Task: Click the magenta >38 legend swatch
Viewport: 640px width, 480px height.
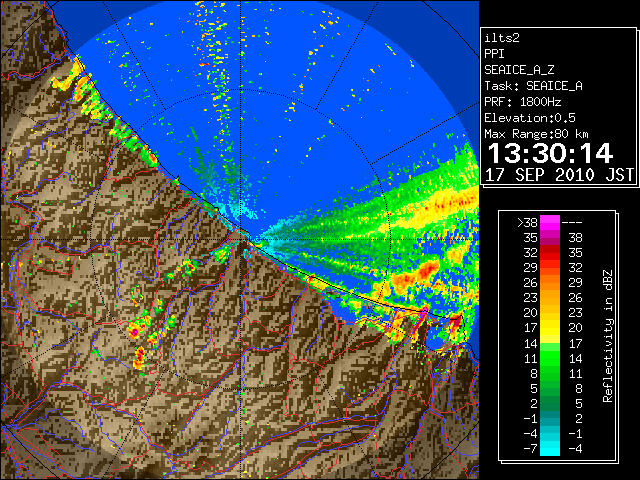Action: [550, 222]
